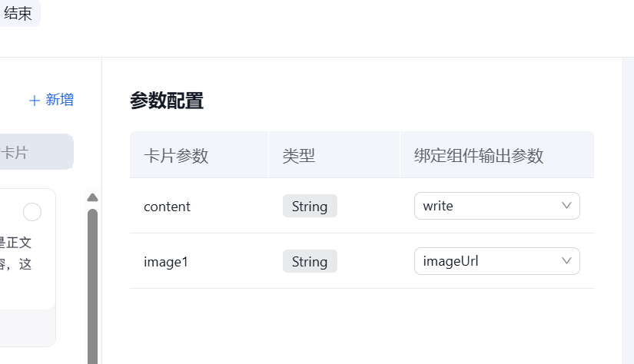
Task: Click the chevron arrow in the write dropdown
Action: point(567,206)
